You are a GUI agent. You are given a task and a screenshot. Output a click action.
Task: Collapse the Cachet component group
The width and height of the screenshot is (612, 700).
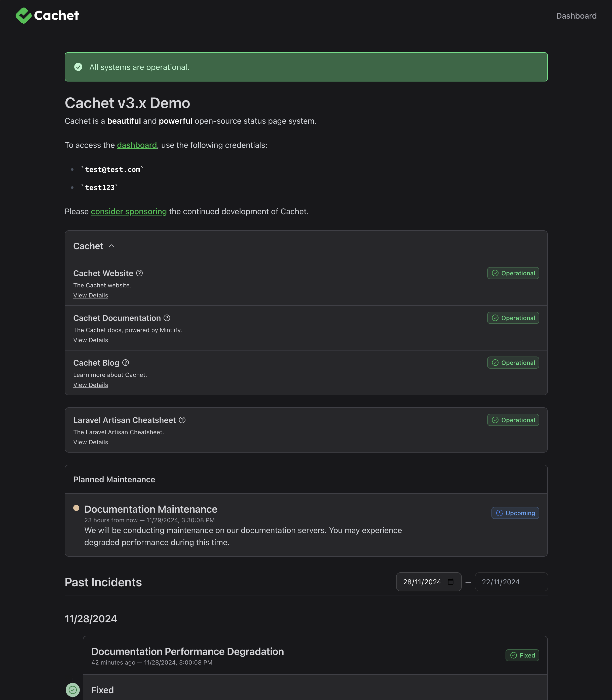(x=111, y=246)
